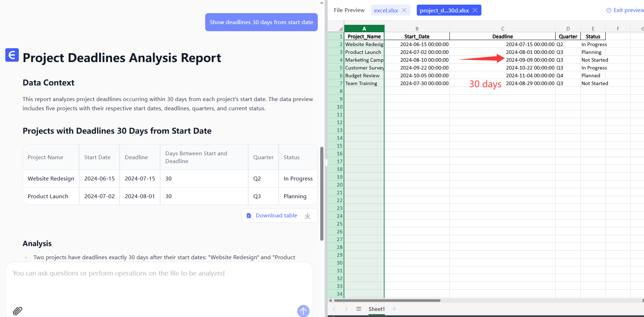Switch to the excel.xlsx tab
Image resolution: width=644 pixels, height=317 pixels.
[x=386, y=10]
